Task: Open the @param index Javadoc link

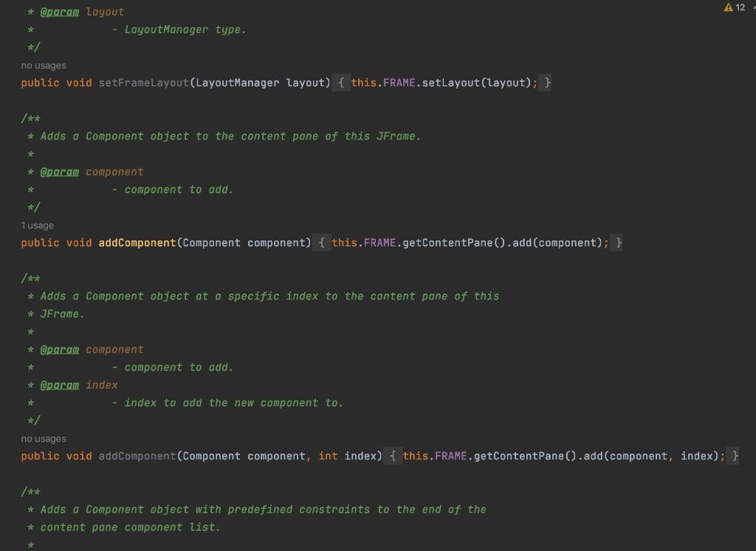Action: pyautogui.click(x=59, y=384)
